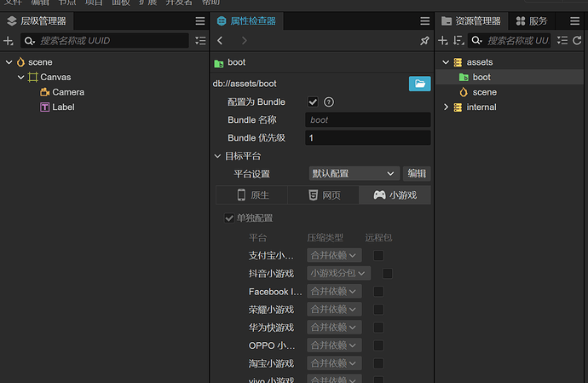Image resolution: width=588 pixels, height=383 pixels.
Task: Refresh the Assets panel
Action: pyautogui.click(x=577, y=41)
